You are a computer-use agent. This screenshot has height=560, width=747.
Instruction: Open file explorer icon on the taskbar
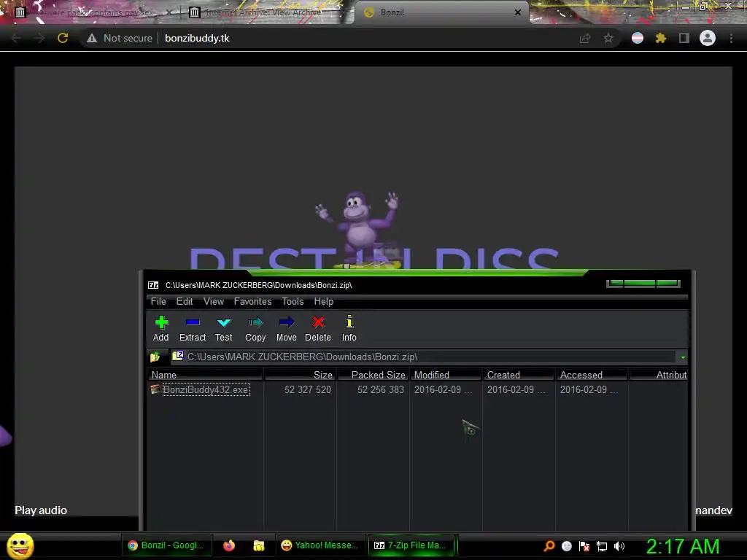coord(259,545)
